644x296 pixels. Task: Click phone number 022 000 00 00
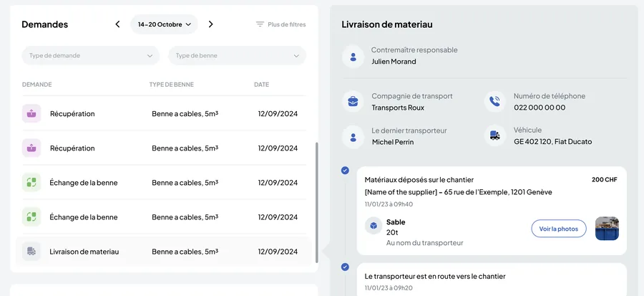[x=540, y=108]
